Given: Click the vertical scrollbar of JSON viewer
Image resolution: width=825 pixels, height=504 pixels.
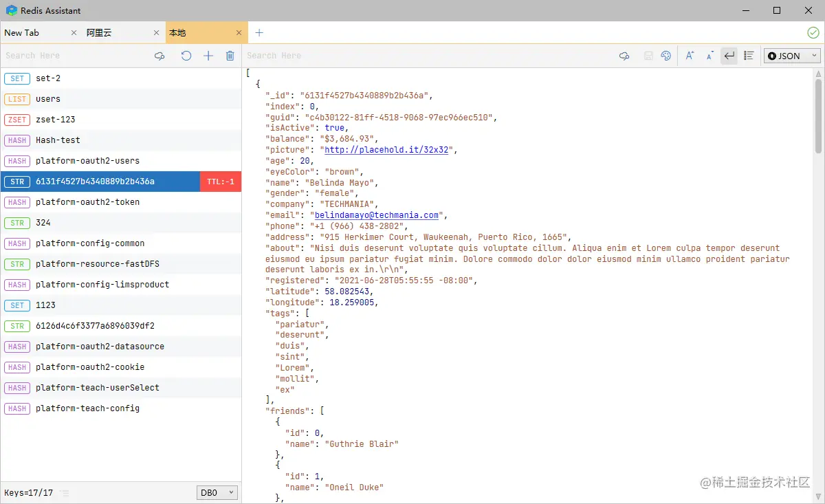Looking at the screenshot, I should click(818, 117).
